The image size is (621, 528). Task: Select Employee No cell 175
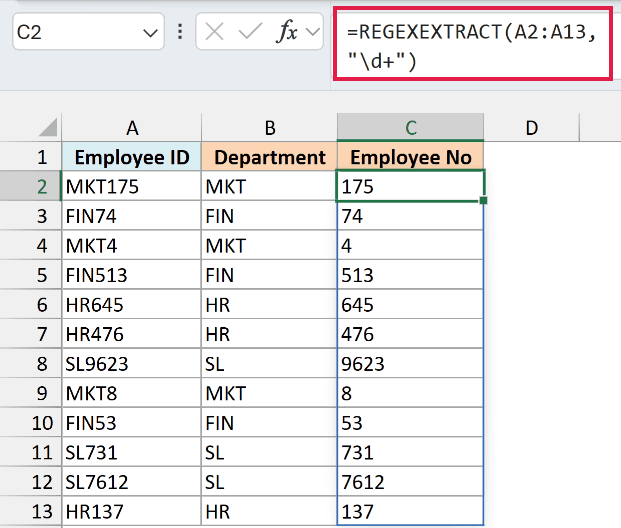tap(410, 186)
